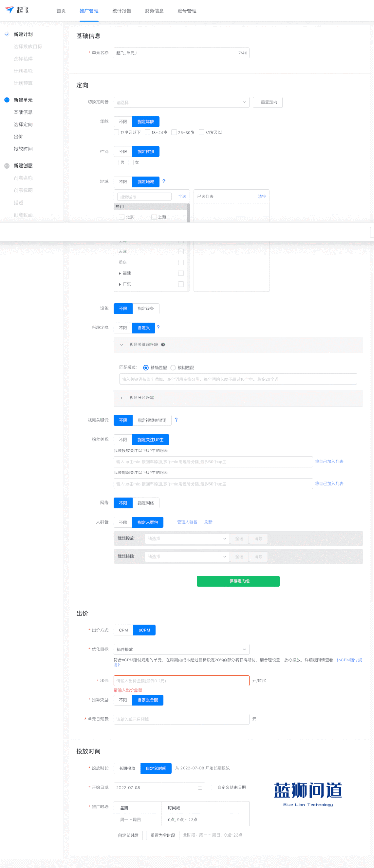Click the help icon beside 指定视频关键词
This screenshot has height=868, width=374.
[176, 420]
